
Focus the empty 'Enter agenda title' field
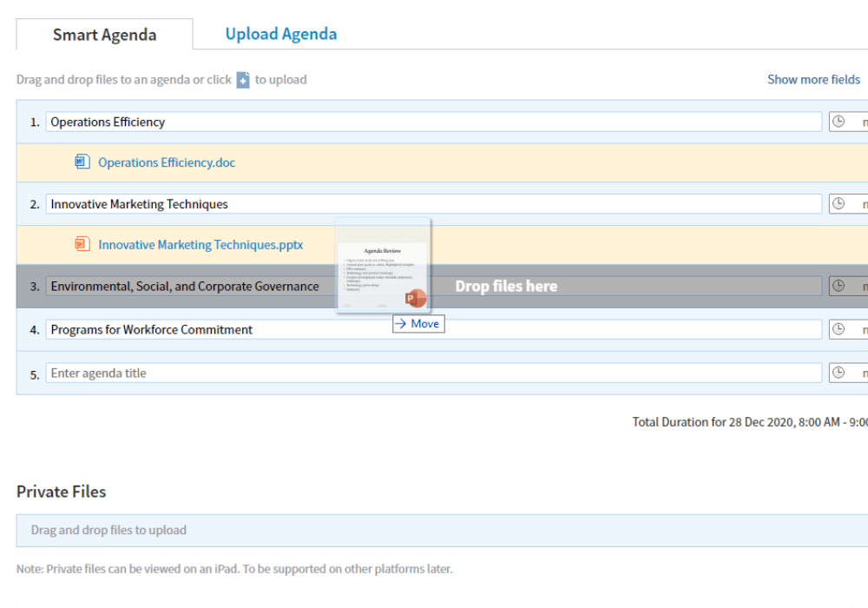[434, 373]
